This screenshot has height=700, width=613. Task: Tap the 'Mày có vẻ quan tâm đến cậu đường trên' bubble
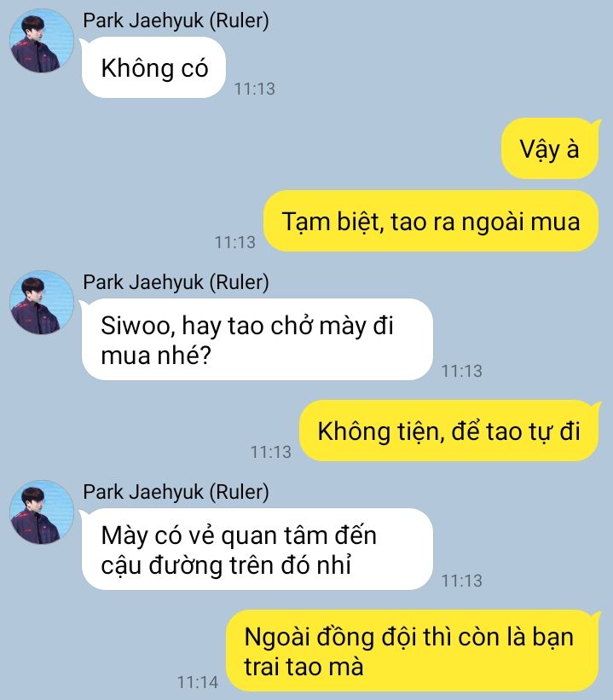257,549
